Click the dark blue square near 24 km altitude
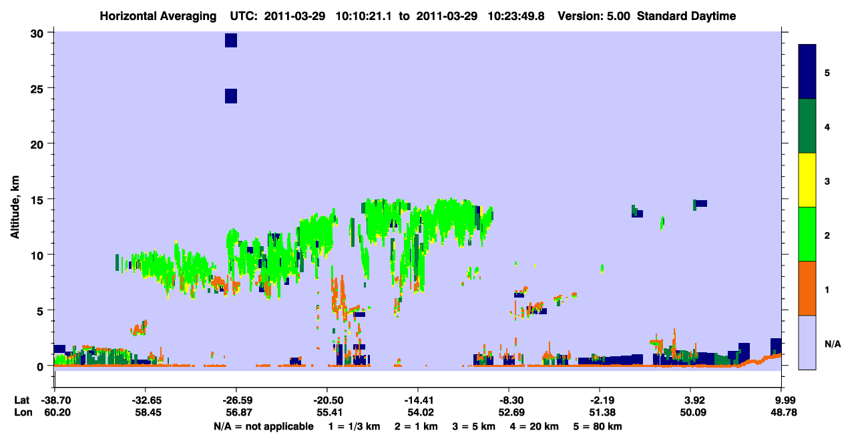This screenshot has height=445, width=868. (x=231, y=96)
